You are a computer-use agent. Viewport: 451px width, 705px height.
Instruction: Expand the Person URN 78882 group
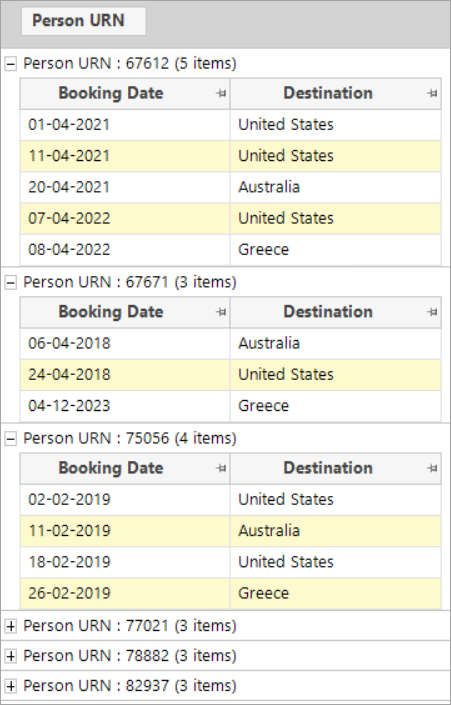pos(11,656)
